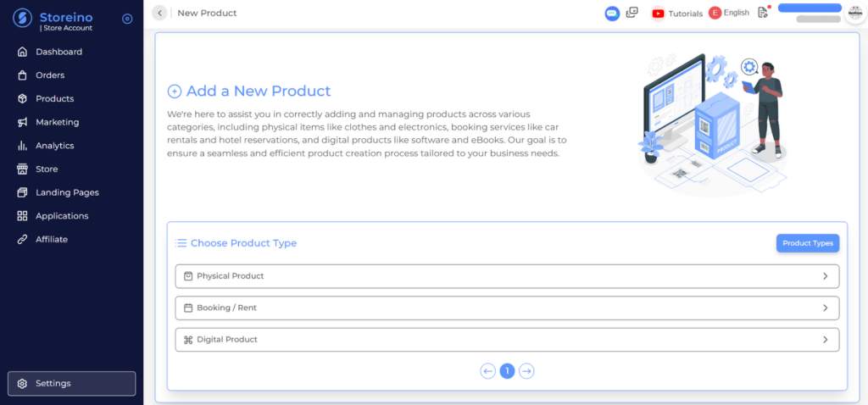Screen dimensions: 868x405
Task: Click the blurred account name bar
Action: (x=810, y=8)
